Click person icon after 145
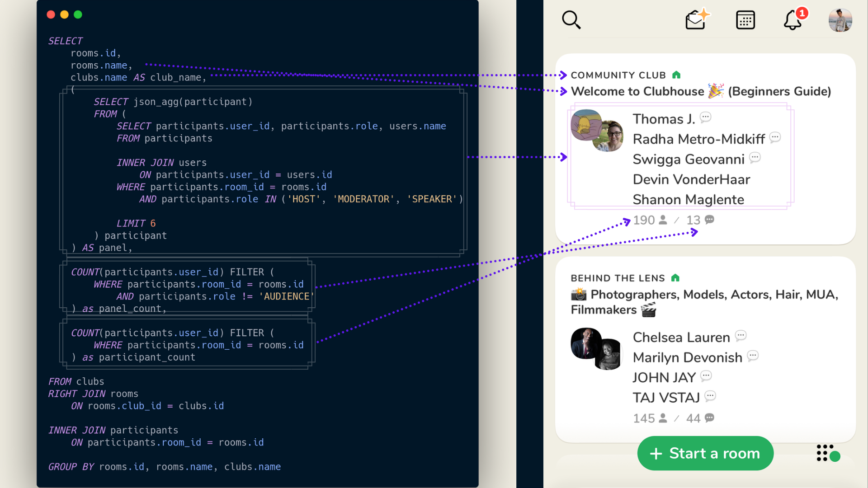 point(663,418)
